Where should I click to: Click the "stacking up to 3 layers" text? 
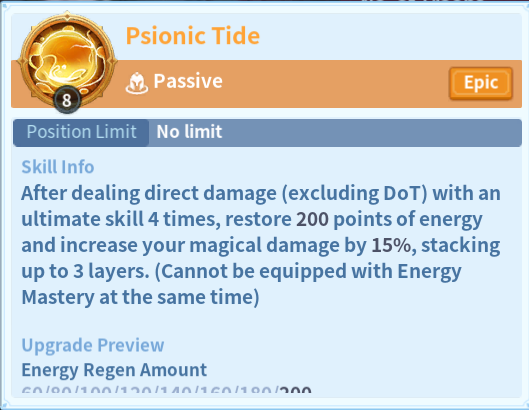tap(261, 258)
